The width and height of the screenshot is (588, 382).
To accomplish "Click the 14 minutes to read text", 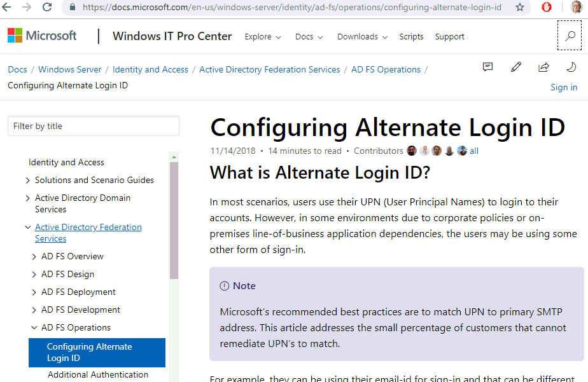I will point(305,151).
